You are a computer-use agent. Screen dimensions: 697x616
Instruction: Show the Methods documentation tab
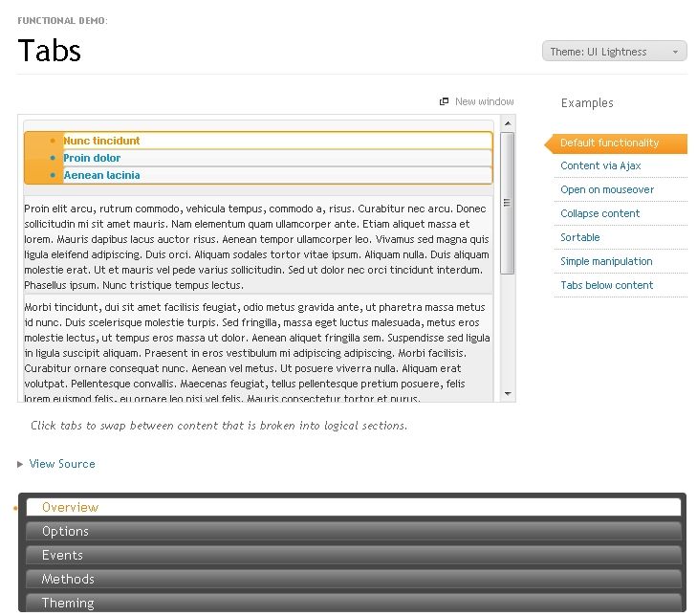pos(68,580)
